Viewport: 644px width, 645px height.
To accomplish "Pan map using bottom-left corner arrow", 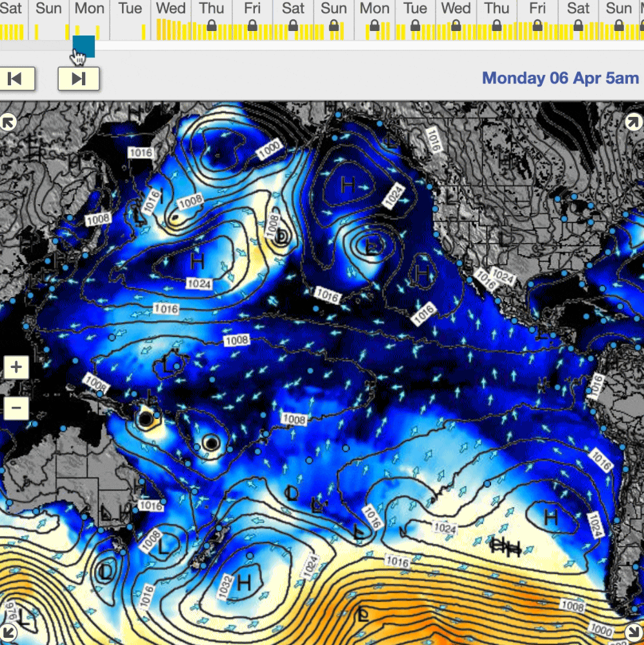I will (8, 631).
